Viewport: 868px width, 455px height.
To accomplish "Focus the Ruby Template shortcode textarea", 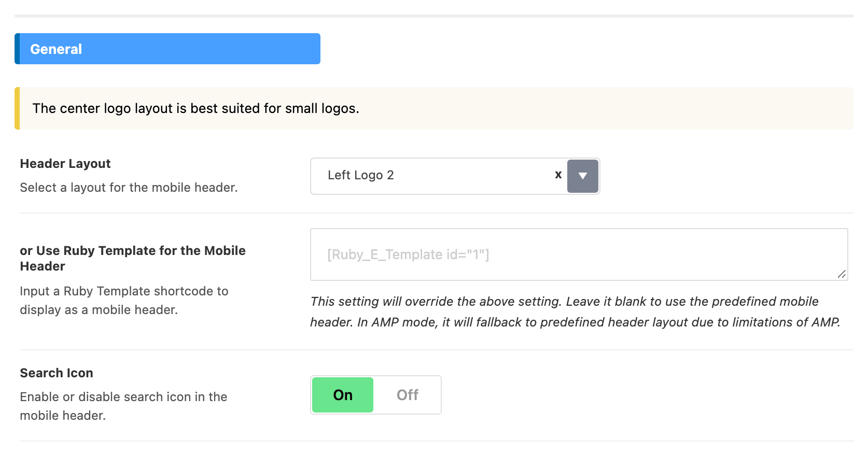I will click(579, 254).
